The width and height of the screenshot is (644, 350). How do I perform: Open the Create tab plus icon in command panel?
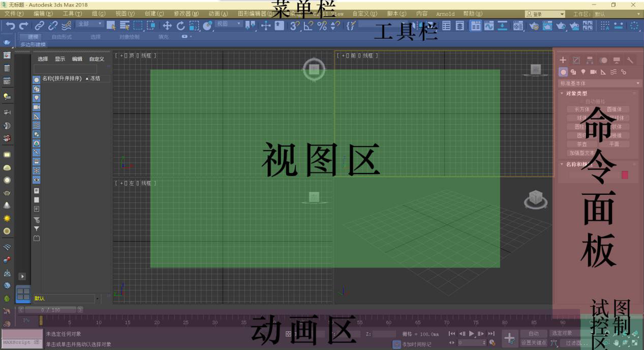coord(563,60)
